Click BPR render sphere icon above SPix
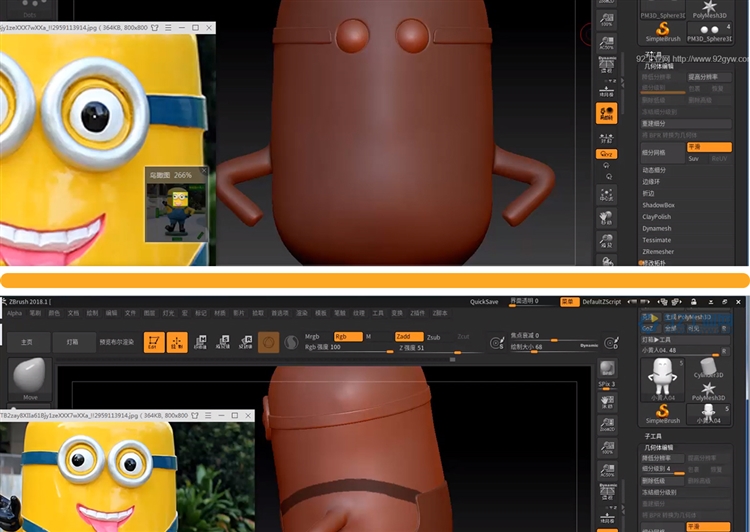 click(607, 368)
